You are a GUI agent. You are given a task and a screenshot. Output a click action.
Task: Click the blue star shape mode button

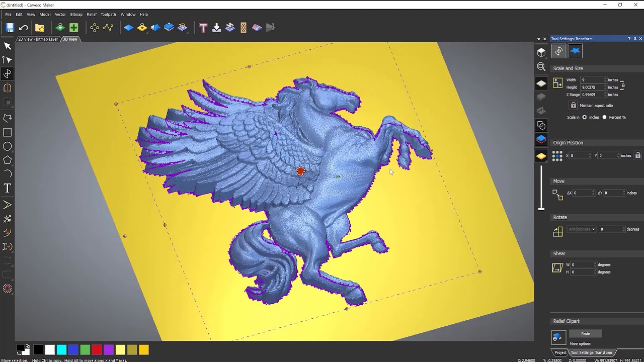pyautogui.click(x=575, y=51)
